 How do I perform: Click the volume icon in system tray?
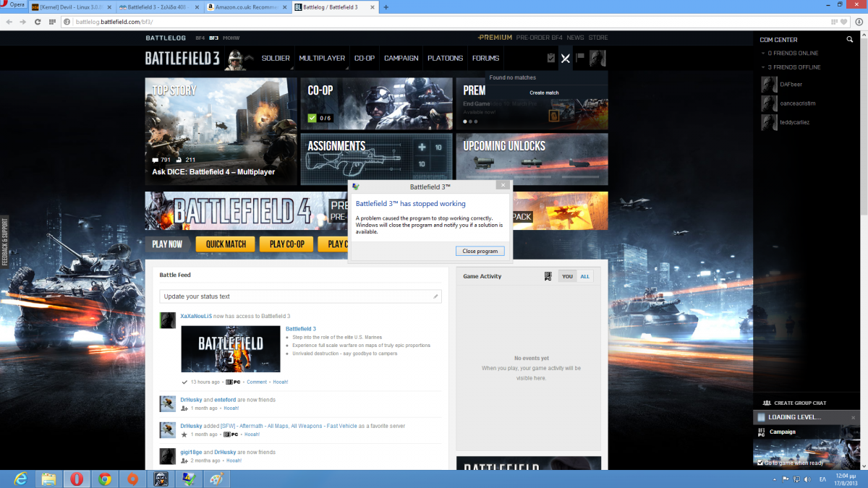(x=807, y=479)
